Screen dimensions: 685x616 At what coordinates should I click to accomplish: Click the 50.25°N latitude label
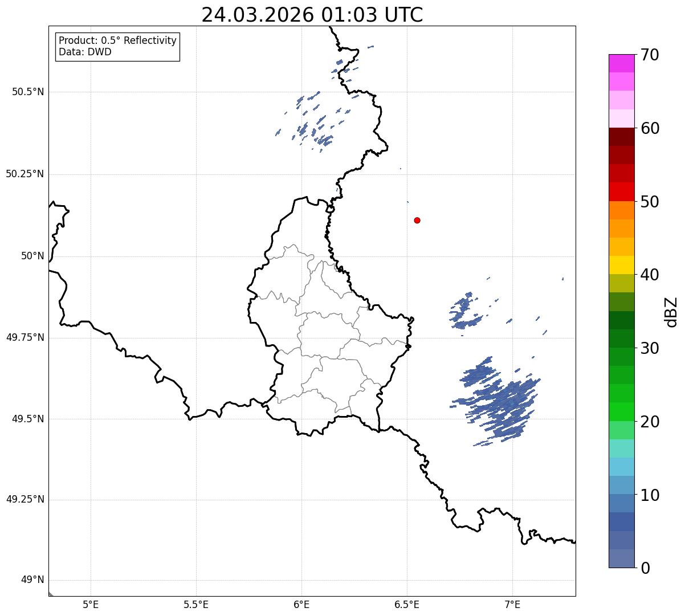(25, 174)
